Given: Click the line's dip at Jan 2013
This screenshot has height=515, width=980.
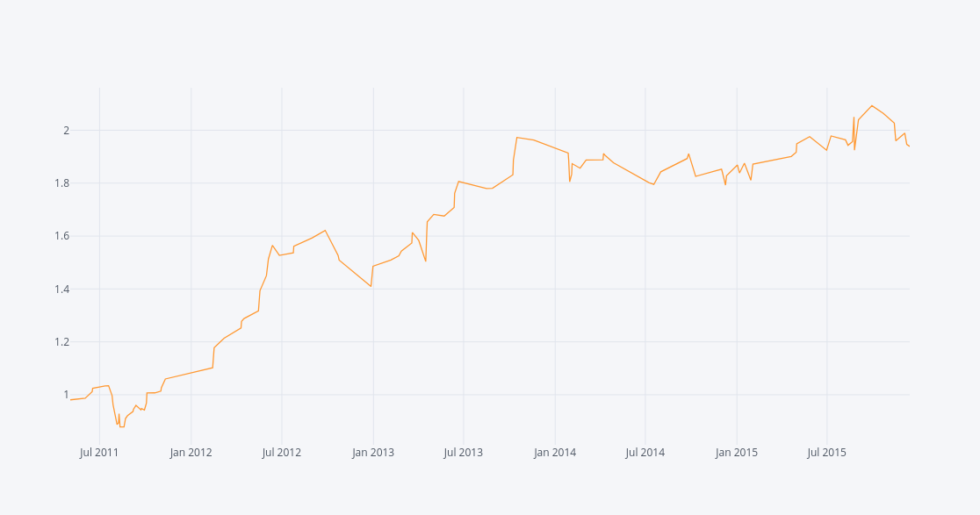Looking at the screenshot, I should 371,286.
